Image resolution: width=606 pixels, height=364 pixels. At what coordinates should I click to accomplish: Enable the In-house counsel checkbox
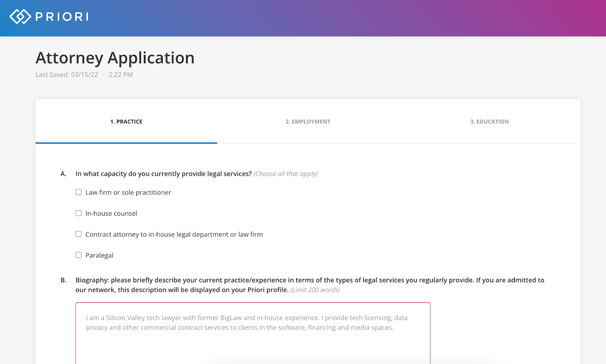78,213
